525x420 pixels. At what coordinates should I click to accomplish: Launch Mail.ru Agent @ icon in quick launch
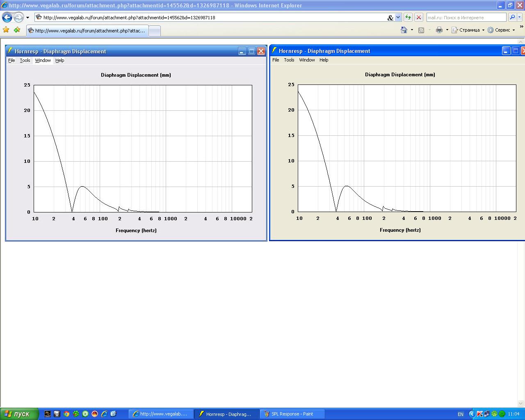click(x=85, y=414)
